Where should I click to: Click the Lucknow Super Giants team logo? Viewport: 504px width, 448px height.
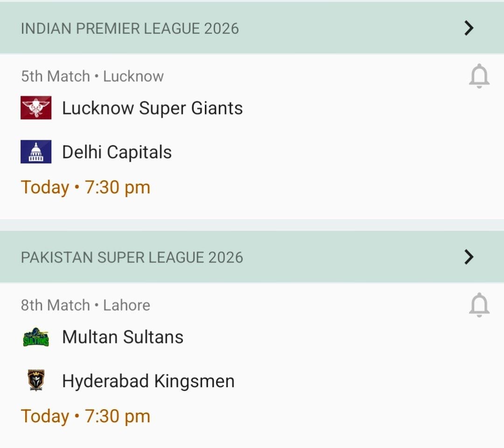tap(36, 108)
